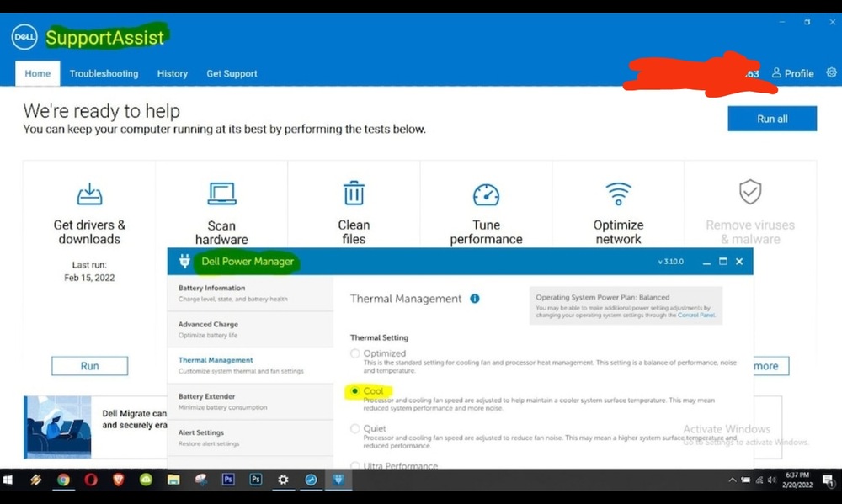
Task: Click the 'Thermal Setting' label
Action: (x=379, y=337)
